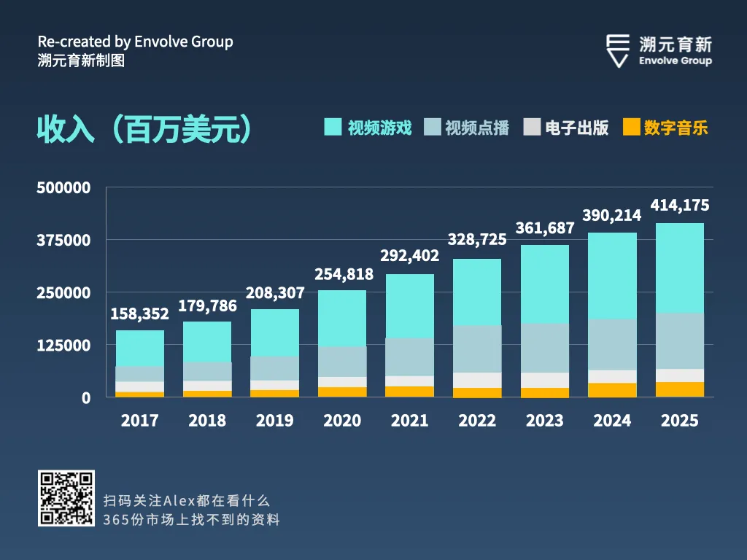Viewport: 747px width, 560px height.
Task: Click the 2020 year axis label
Action: coord(342,421)
